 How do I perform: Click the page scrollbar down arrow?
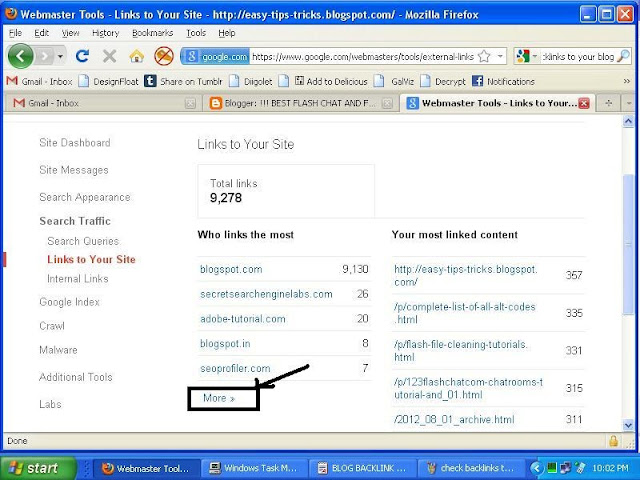click(628, 425)
